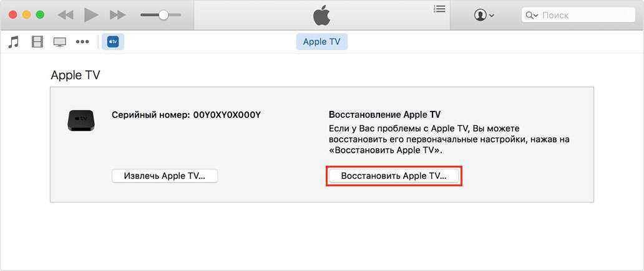Click the Apple logo in status display
Image resolution: width=644 pixels, height=271 pixels.
(x=321, y=16)
